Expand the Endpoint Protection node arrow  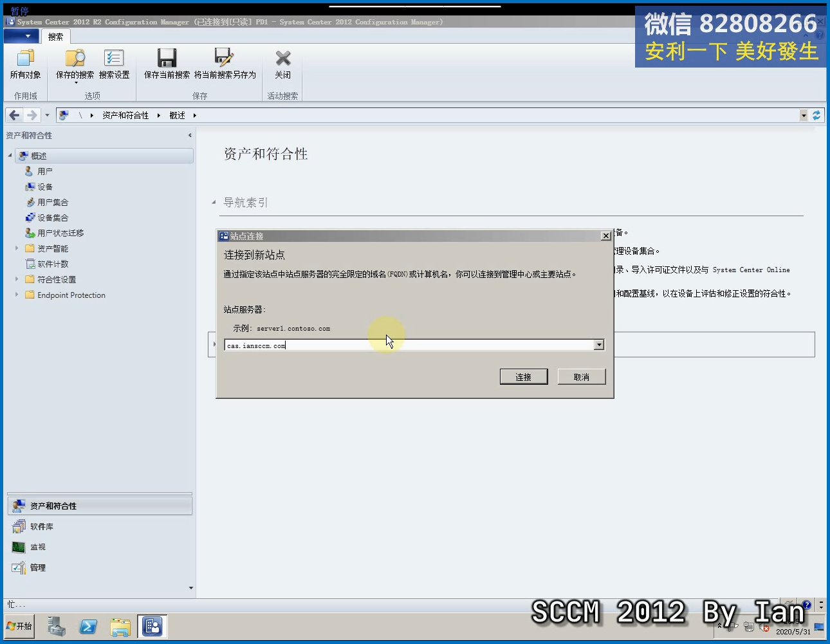tap(17, 295)
